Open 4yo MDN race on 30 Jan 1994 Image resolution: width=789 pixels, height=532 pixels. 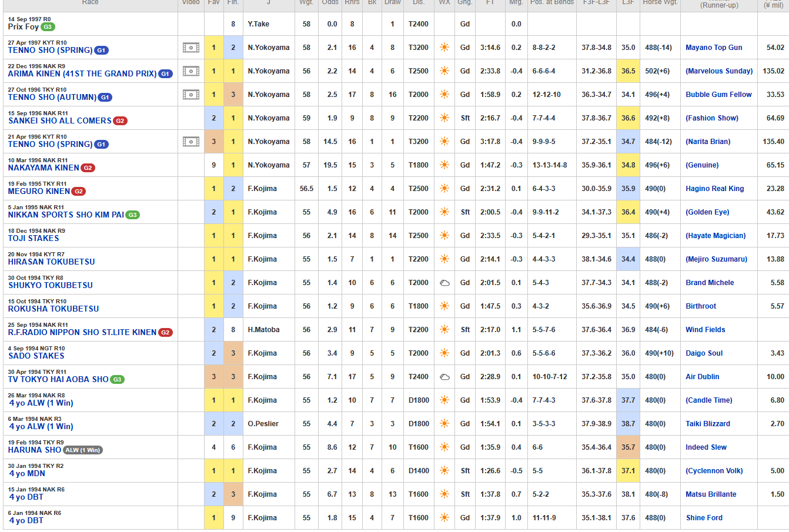click(x=27, y=473)
